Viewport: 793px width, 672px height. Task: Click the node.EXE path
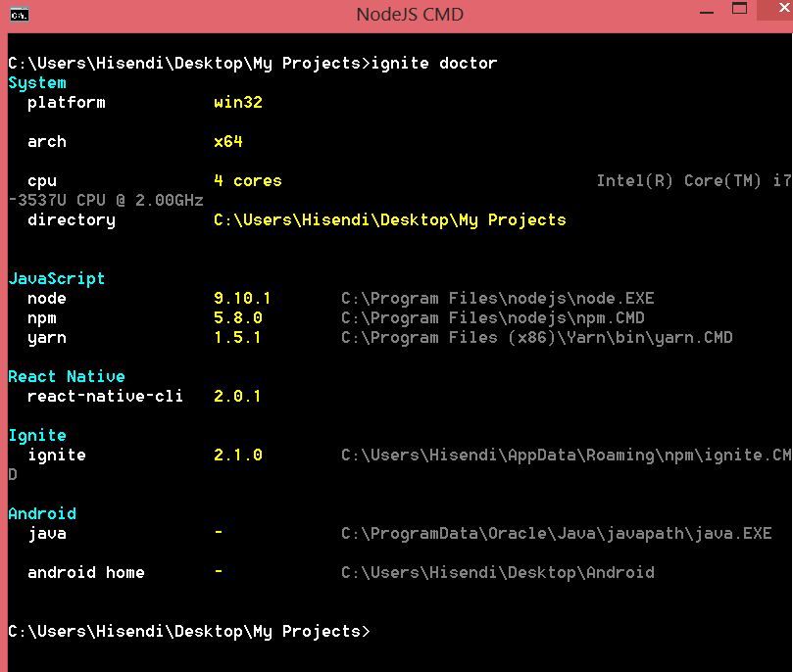tap(498, 299)
